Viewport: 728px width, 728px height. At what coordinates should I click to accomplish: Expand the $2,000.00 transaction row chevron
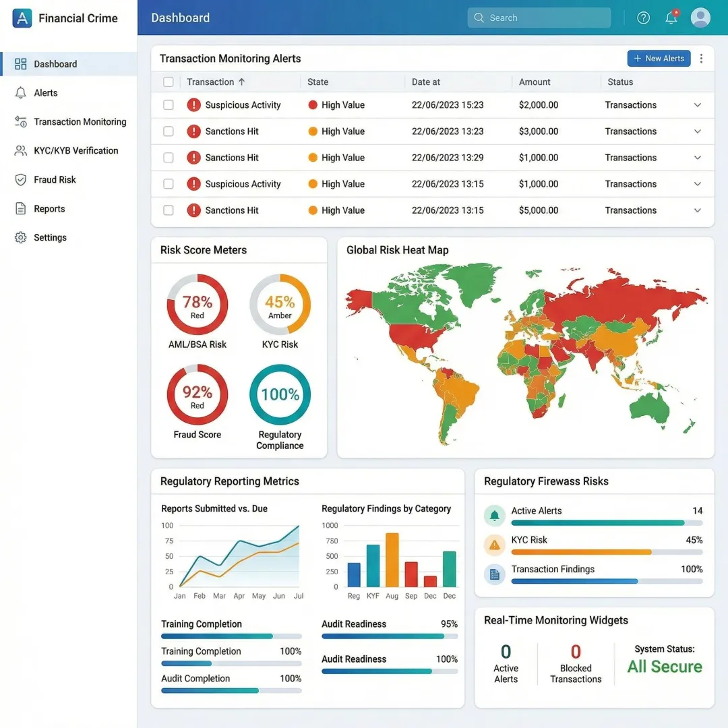point(698,105)
